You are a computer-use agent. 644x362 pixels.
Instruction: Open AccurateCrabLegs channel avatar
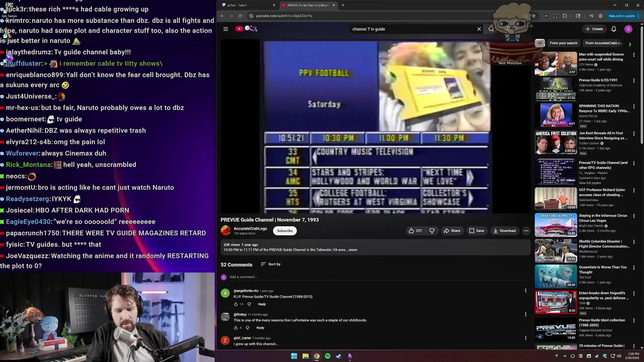pyautogui.click(x=225, y=230)
